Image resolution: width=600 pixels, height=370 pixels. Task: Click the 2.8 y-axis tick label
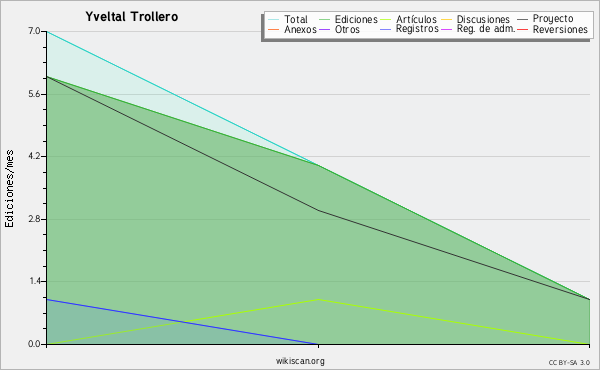[34, 219]
